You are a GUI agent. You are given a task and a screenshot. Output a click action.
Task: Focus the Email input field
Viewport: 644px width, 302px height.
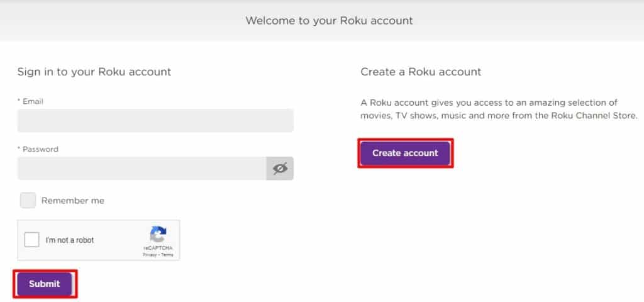tap(155, 120)
